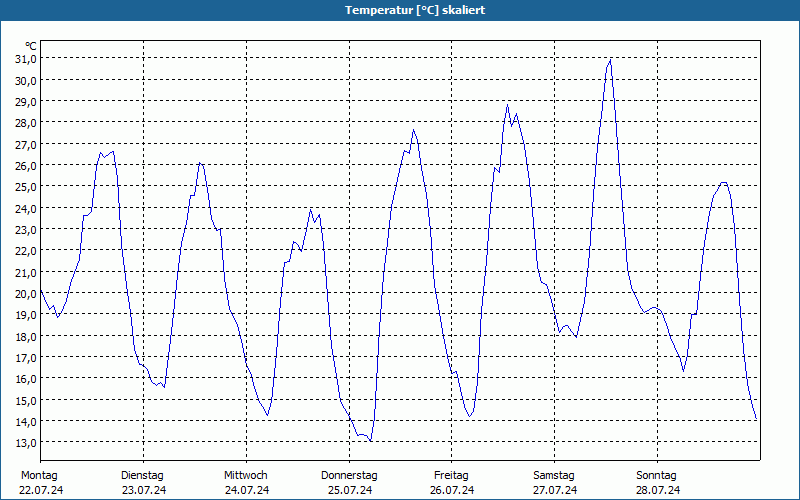This screenshot has height=500, width=800.
Task: Click the 23,0 axis value
Action: [x=26, y=230]
